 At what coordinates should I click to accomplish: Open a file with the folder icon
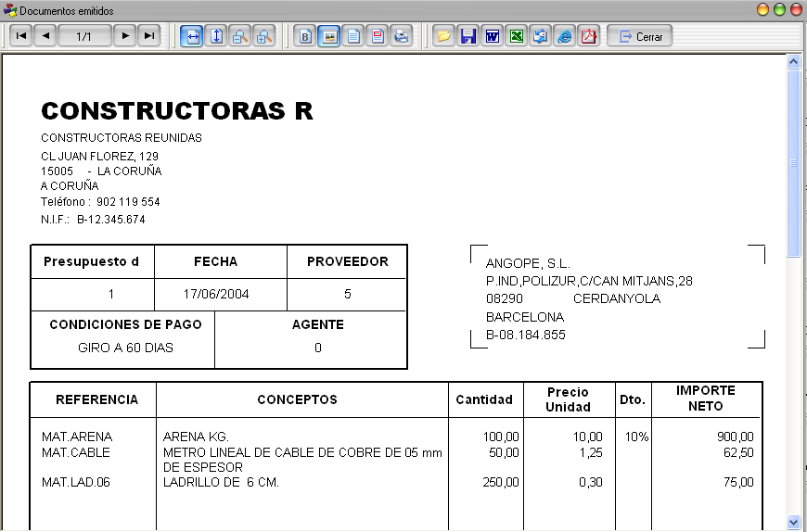pyautogui.click(x=443, y=36)
